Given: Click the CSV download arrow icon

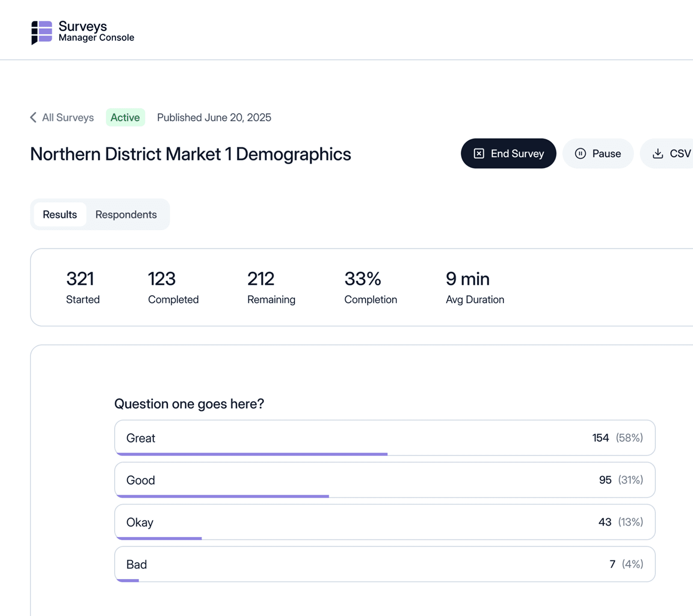Looking at the screenshot, I should 657,154.
